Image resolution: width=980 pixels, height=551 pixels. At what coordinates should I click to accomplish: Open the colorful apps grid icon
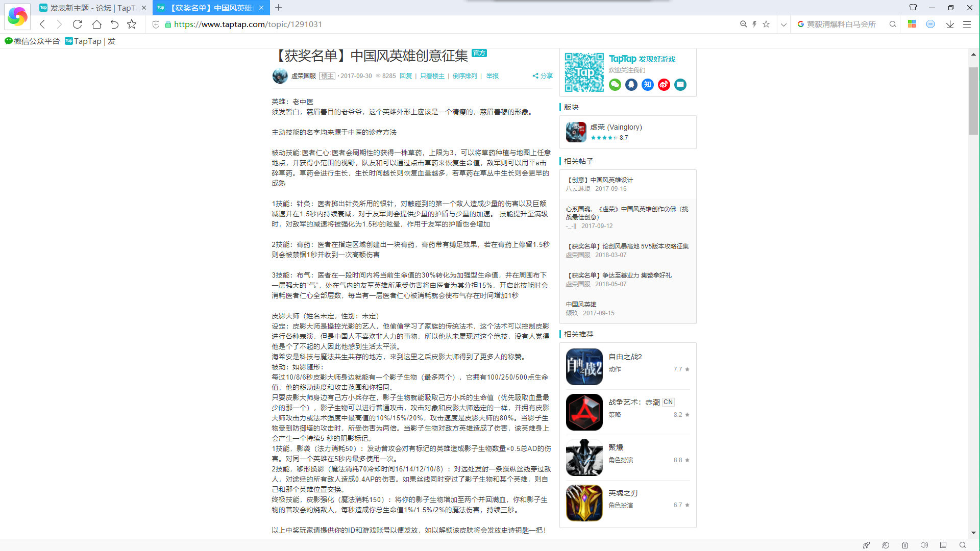912,24
